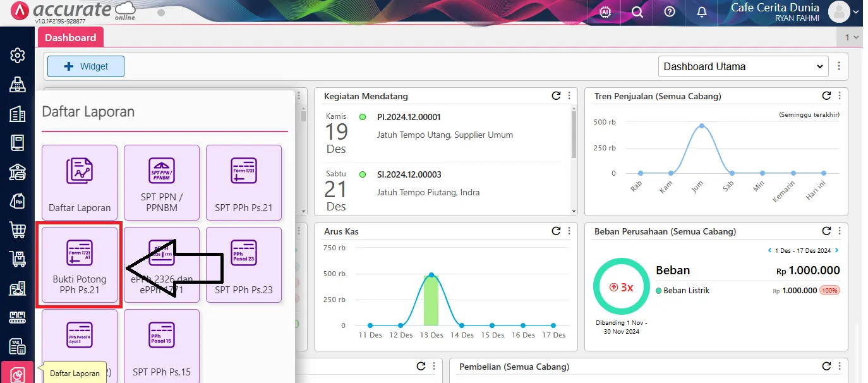Select the settings gear in the sidebar
Image resolution: width=868 pixels, height=383 pixels.
click(17, 56)
